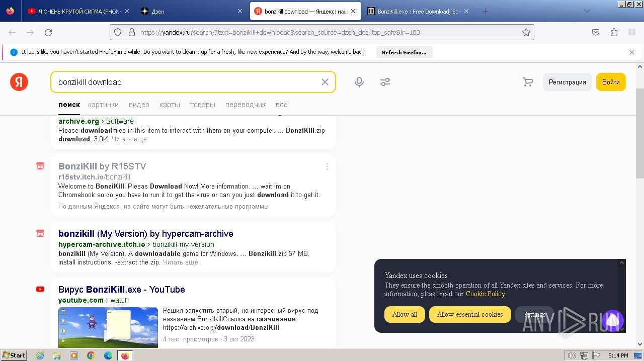Select видео search category
The height and width of the screenshot is (362, 644).
pyautogui.click(x=139, y=105)
